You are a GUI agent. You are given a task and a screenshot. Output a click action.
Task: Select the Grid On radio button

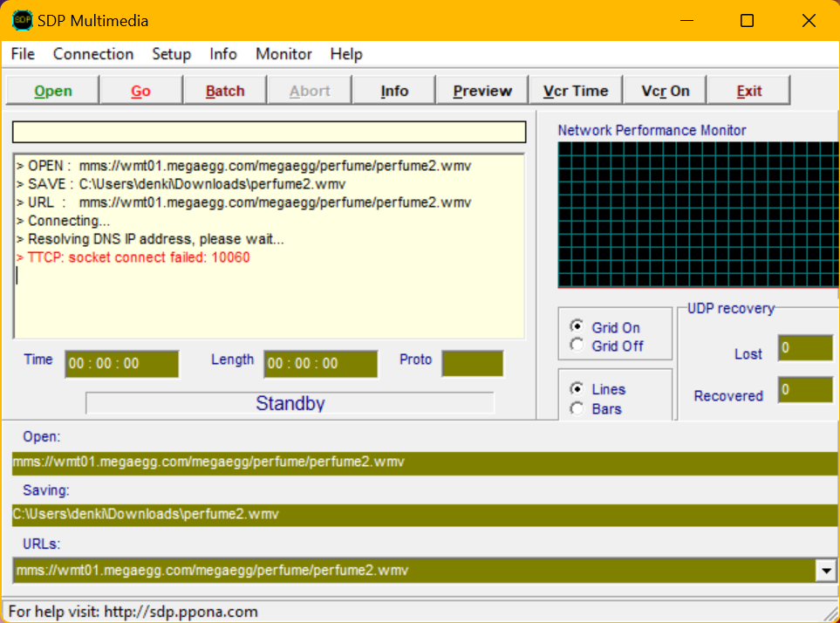(577, 326)
